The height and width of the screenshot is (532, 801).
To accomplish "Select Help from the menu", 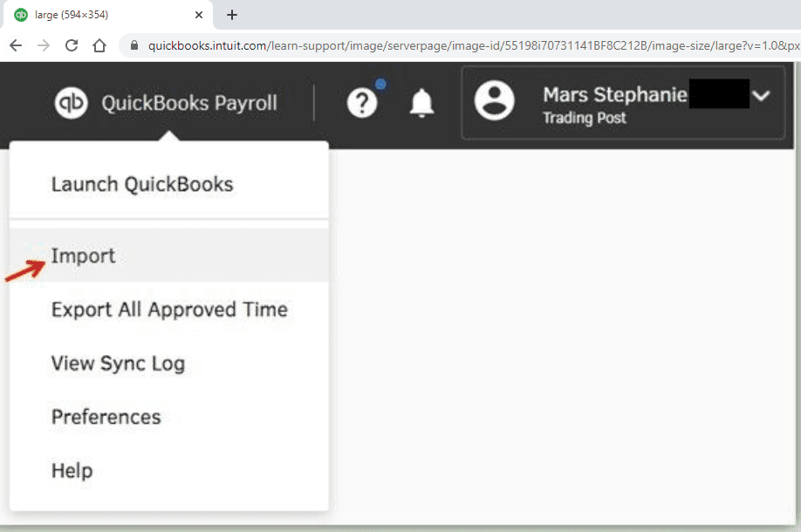I will point(72,471).
